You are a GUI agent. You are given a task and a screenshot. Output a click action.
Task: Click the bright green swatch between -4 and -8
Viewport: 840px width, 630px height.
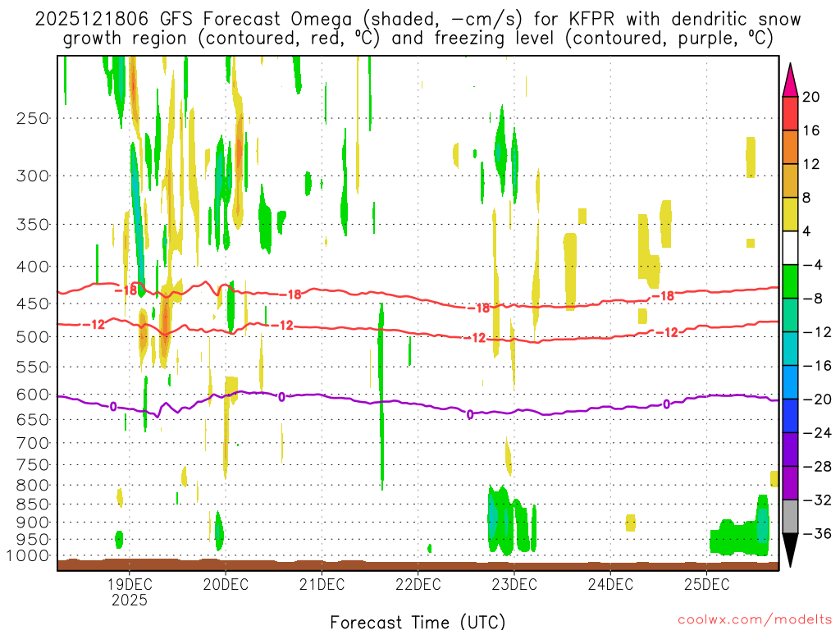790,281
